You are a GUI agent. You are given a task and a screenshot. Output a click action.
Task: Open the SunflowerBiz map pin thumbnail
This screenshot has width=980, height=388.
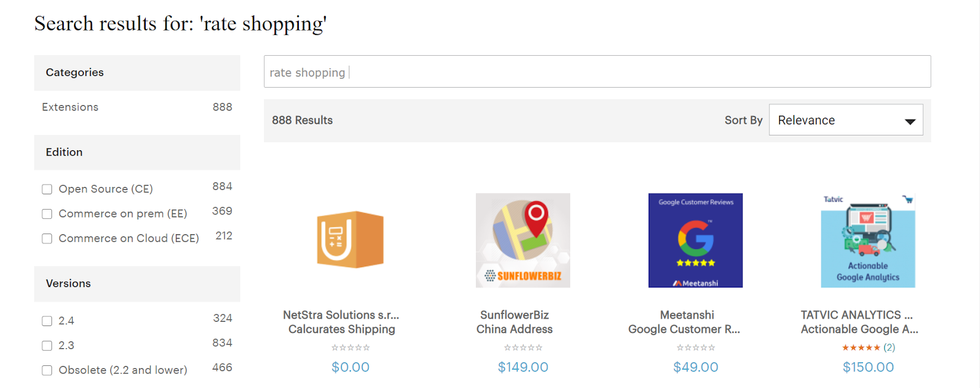point(522,240)
